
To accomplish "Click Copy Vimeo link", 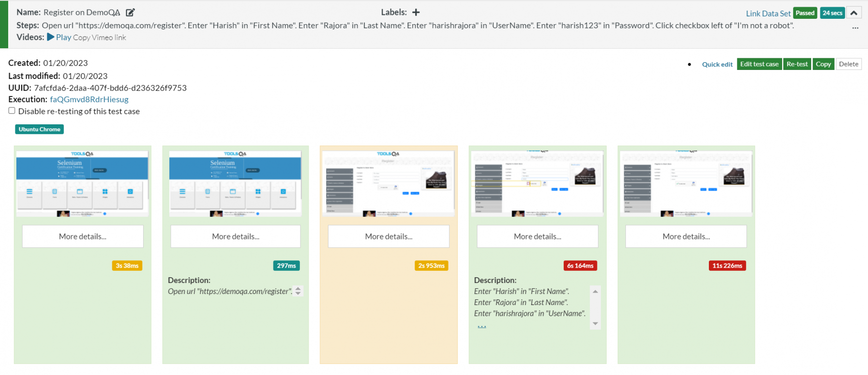I will tap(99, 38).
